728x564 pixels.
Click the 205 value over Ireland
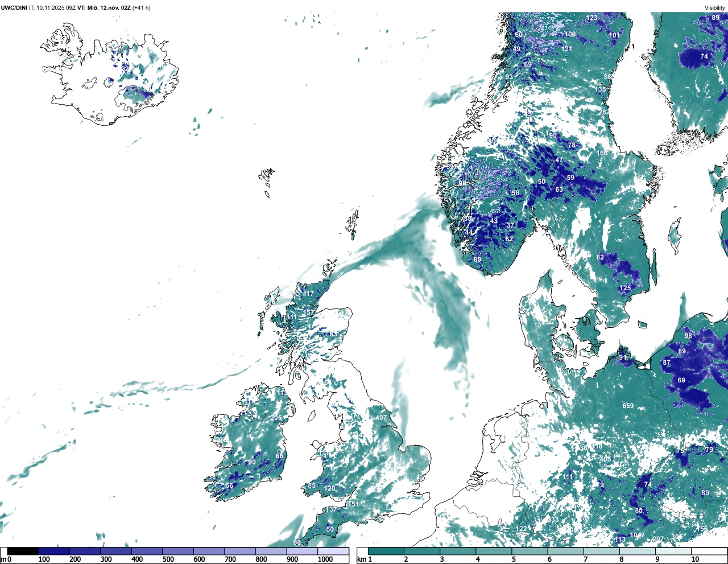pyautogui.click(x=276, y=418)
